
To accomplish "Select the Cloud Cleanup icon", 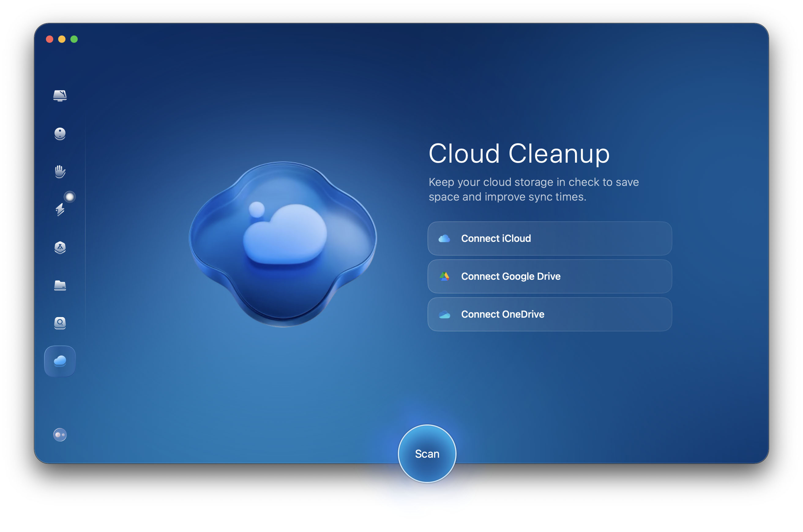I will click(60, 361).
